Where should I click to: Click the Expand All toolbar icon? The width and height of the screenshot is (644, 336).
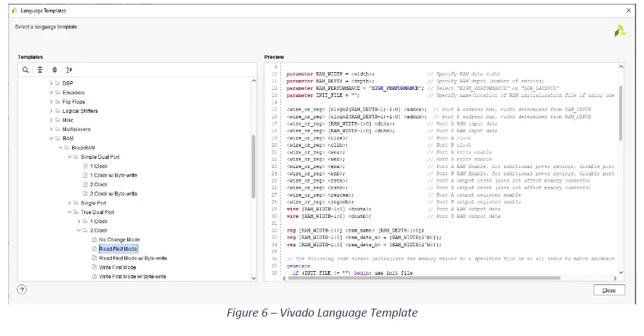55,70
